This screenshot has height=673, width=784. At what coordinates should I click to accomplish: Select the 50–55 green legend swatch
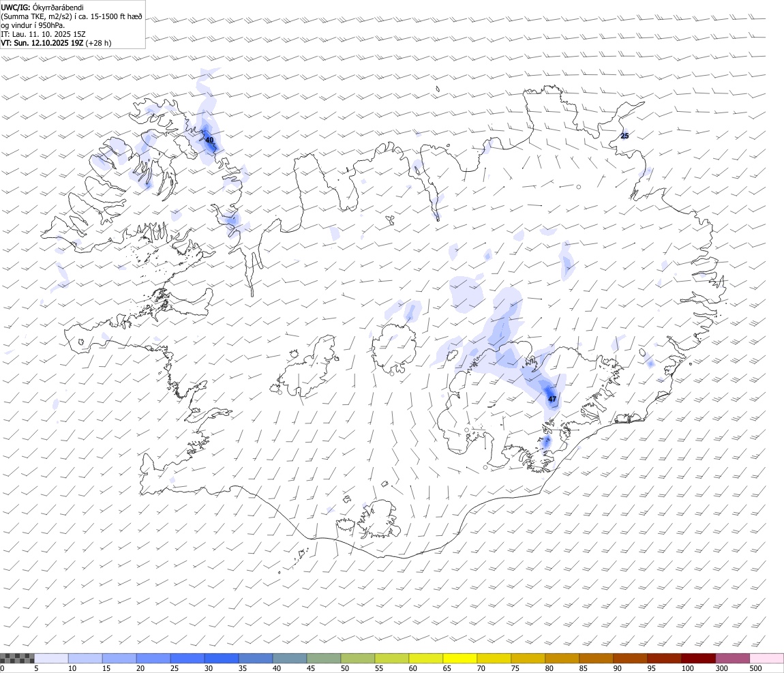tap(357, 658)
